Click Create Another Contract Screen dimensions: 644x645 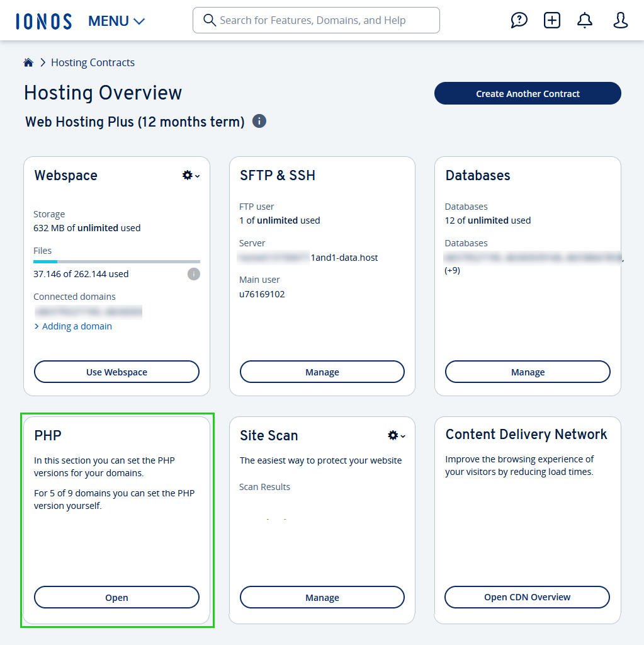click(x=527, y=93)
